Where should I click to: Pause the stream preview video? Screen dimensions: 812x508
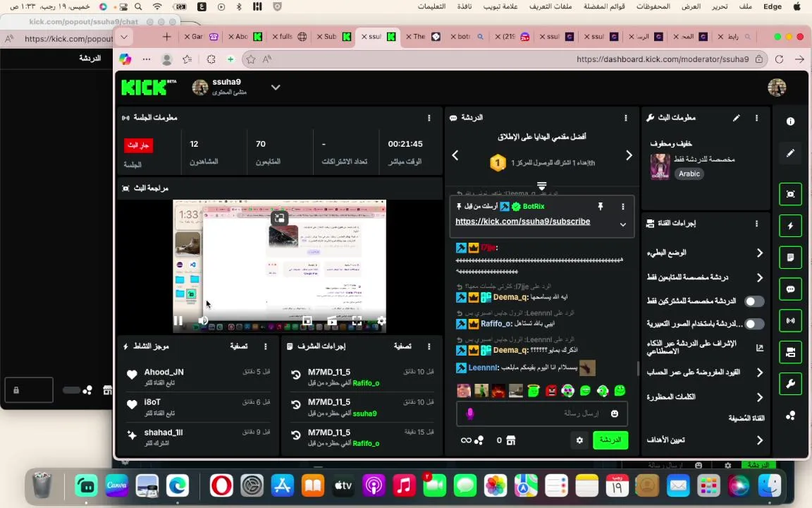178,321
